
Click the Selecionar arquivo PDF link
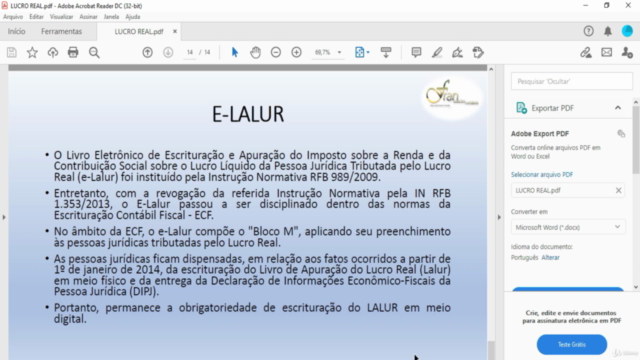pyautogui.click(x=542, y=174)
